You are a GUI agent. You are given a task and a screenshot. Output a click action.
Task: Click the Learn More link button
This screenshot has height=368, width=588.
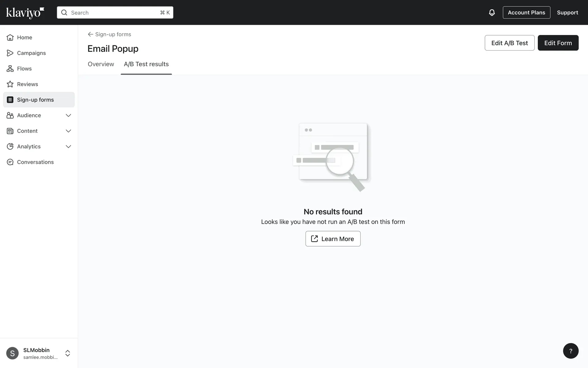point(333,239)
